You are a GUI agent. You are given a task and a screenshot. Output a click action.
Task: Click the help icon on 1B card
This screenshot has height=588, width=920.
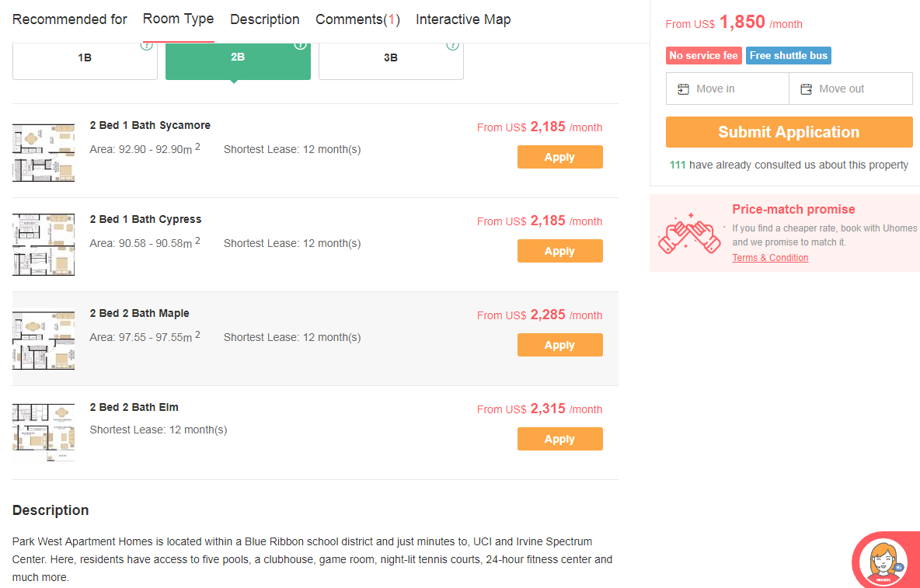(146, 45)
